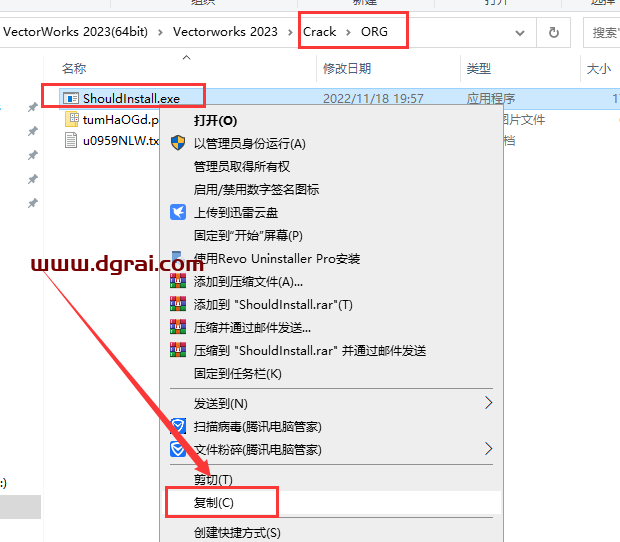Choose 文件粉碎(腾讯电脑管家) entry
Screen dimensions: 620x542
pos(331,449)
